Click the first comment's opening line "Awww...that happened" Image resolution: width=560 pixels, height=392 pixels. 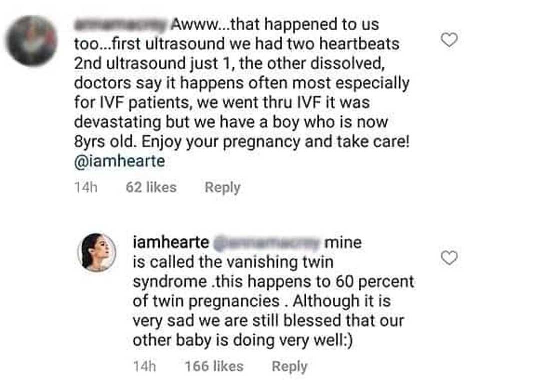point(275,24)
